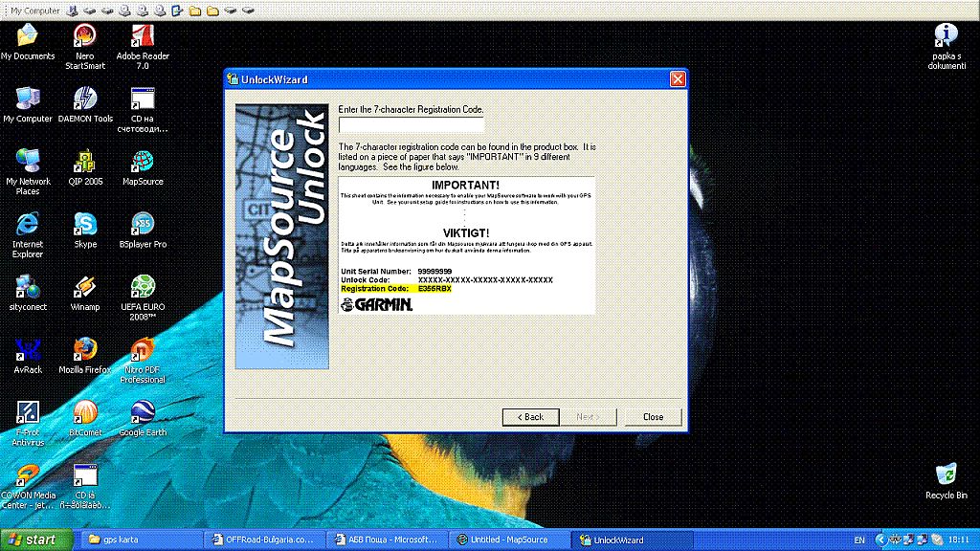This screenshot has height=551, width=980.
Task: Launch Nero StartSmart from desktop
Action: (x=85, y=37)
